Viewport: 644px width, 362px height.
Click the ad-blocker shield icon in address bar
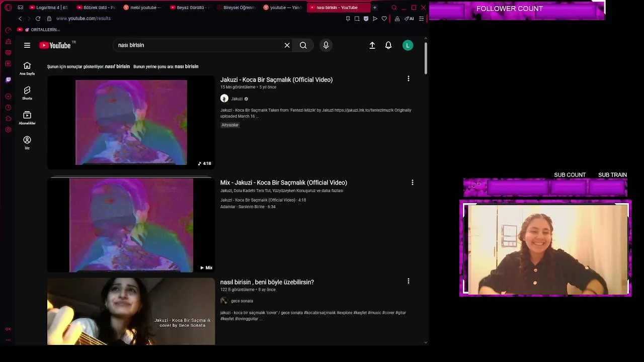(366, 19)
